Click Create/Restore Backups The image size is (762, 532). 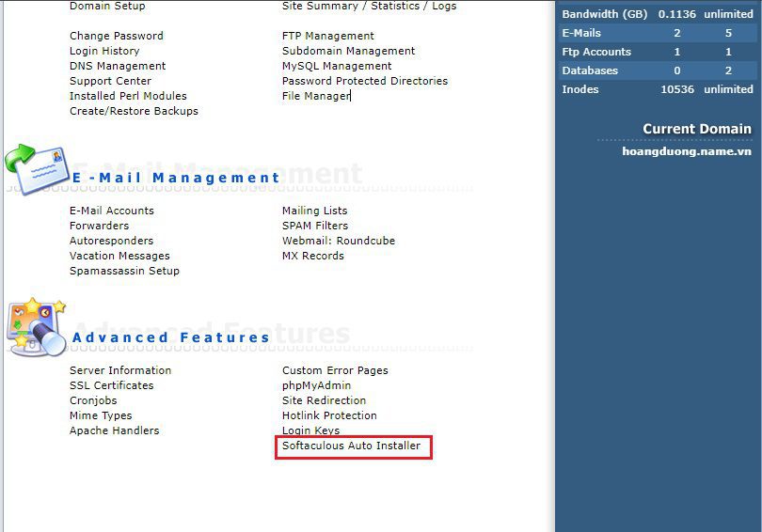point(134,111)
